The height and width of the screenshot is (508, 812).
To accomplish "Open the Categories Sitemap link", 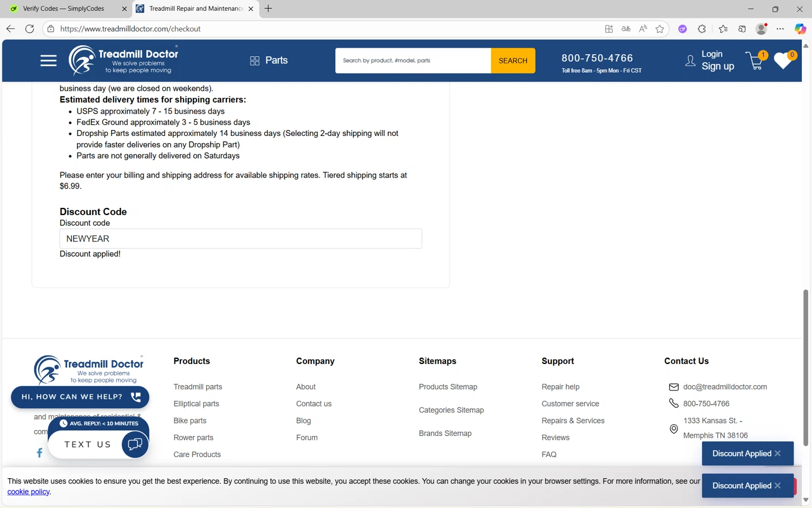I will point(451,410).
